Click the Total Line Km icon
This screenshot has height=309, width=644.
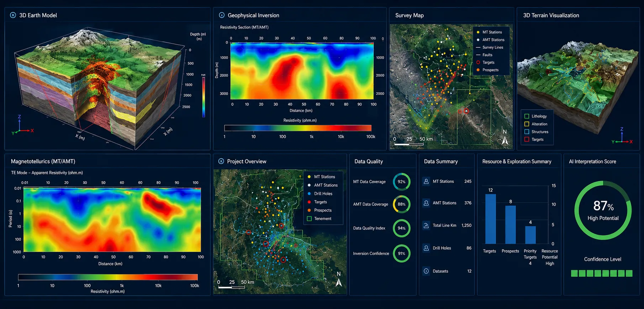point(426,225)
